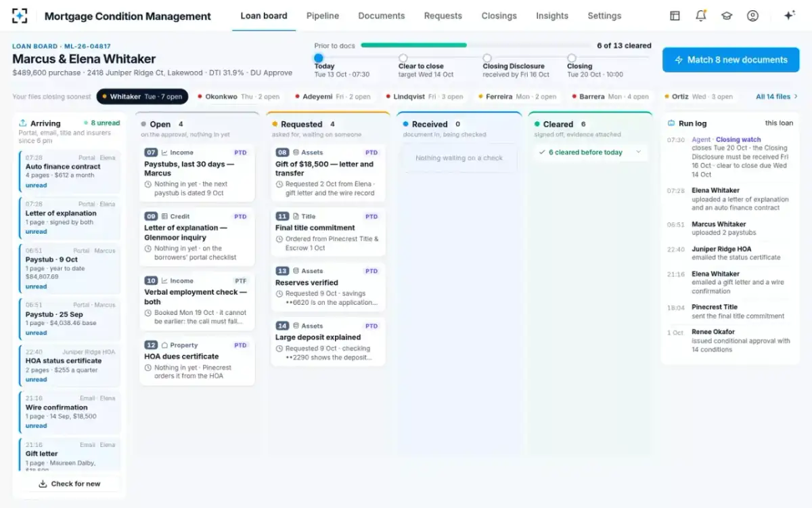Open the Paystub 9 Oct arriving document
812x508 pixels.
tap(70, 269)
